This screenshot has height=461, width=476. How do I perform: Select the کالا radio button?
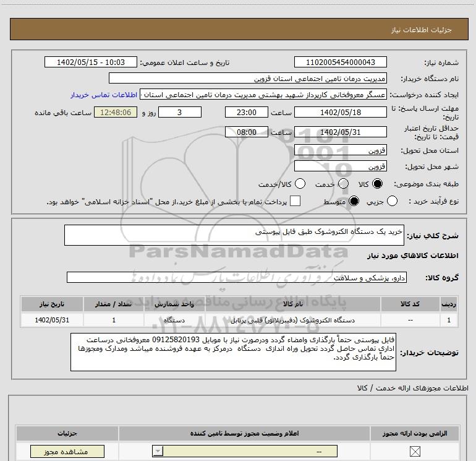pyautogui.click(x=377, y=184)
